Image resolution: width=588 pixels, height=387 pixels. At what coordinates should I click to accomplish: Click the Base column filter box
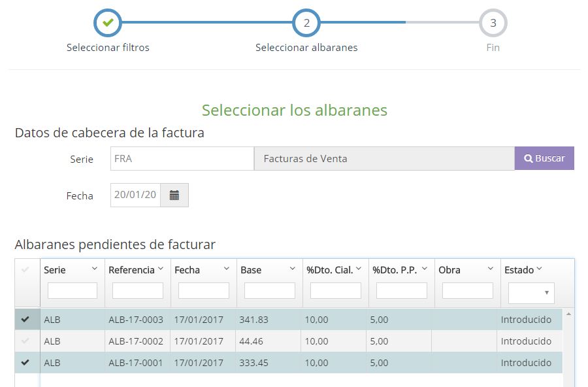(270, 291)
